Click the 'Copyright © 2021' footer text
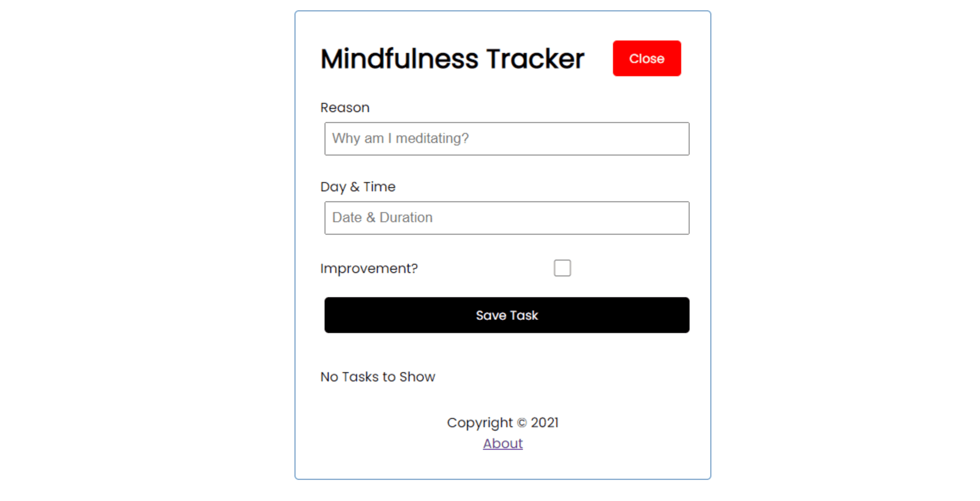 502,423
